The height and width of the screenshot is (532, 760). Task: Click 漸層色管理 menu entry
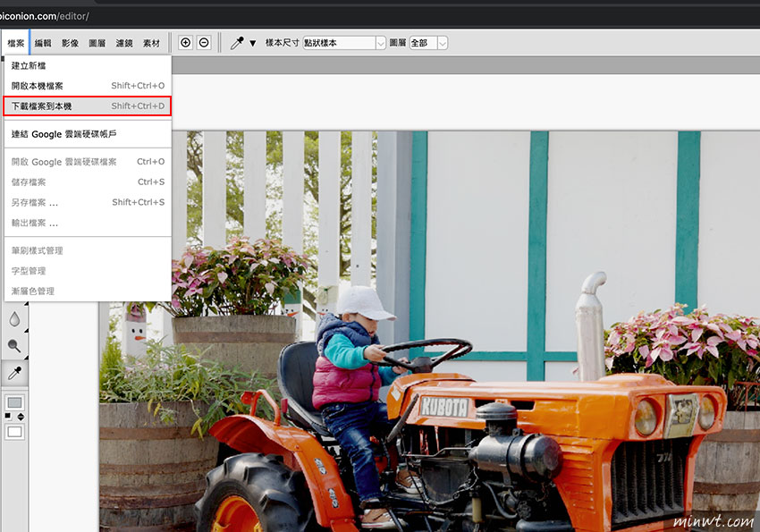click(x=88, y=291)
